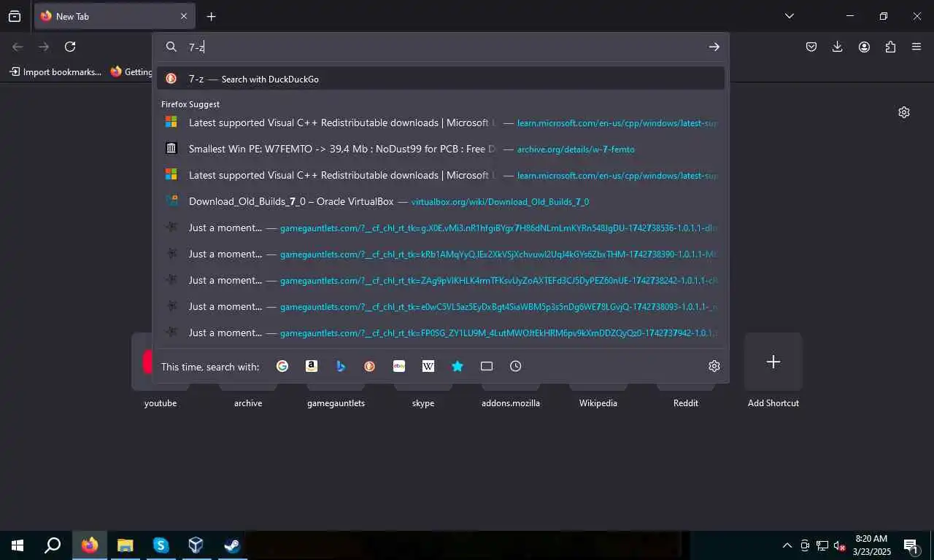
Task: Open 'Download_Old_Builds_7_0 – Oracle VirtualBox' suggestion
Action: click(x=441, y=201)
